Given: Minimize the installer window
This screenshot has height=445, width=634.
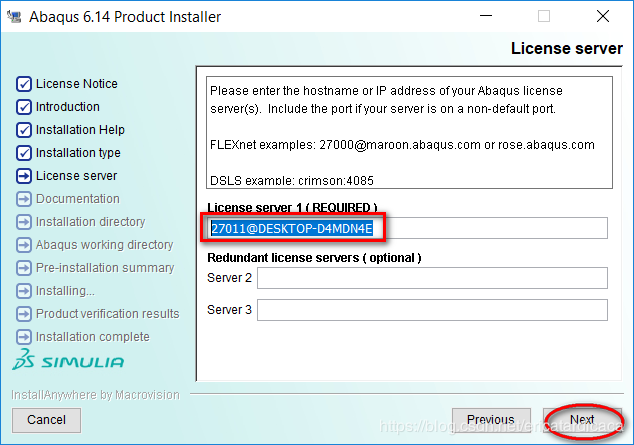Looking at the screenshot, I should [x=486, y=16].
